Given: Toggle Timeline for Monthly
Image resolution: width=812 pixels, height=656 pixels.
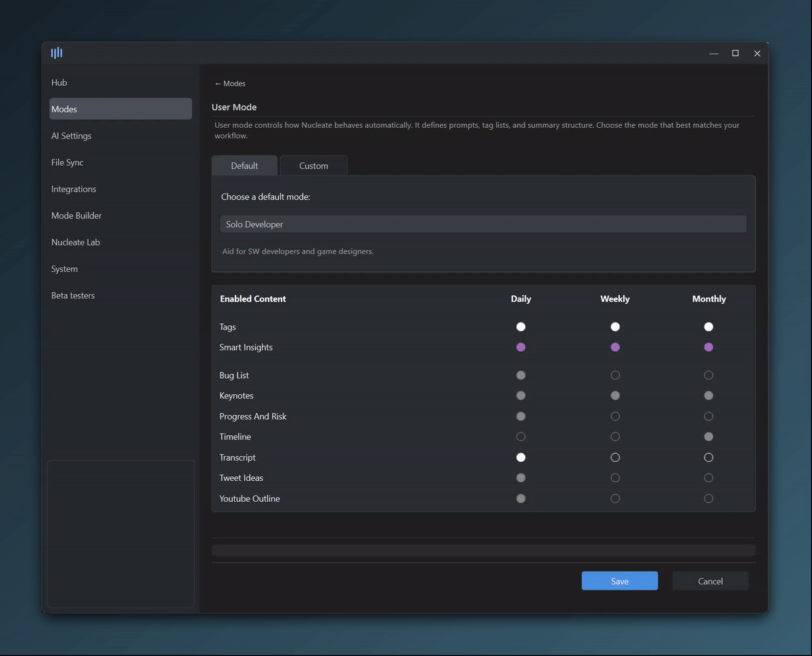Looking at the screenshot, I should tap(708, 437).
